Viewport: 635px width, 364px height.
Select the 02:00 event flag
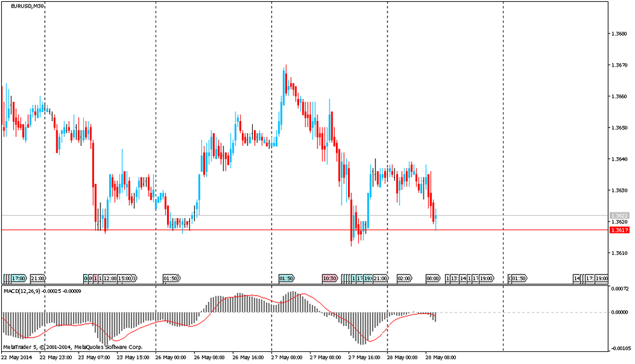coord(404,278)
